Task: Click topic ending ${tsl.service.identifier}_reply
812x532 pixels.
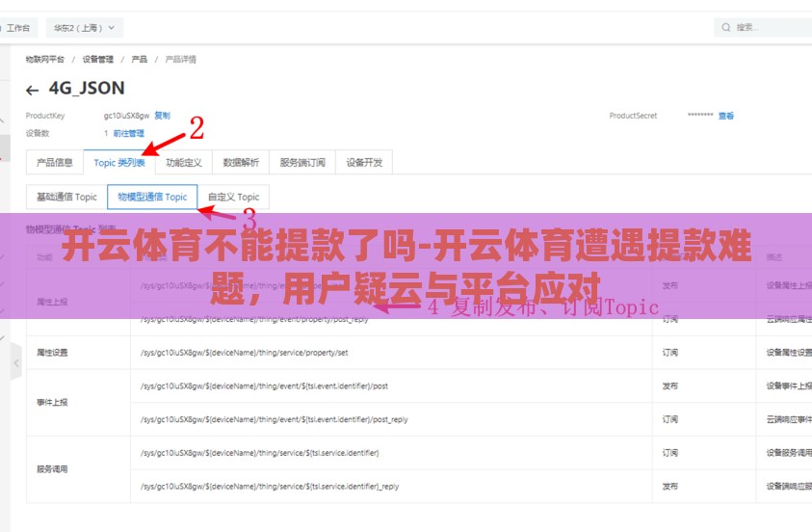Action: [x=270, y=487]
